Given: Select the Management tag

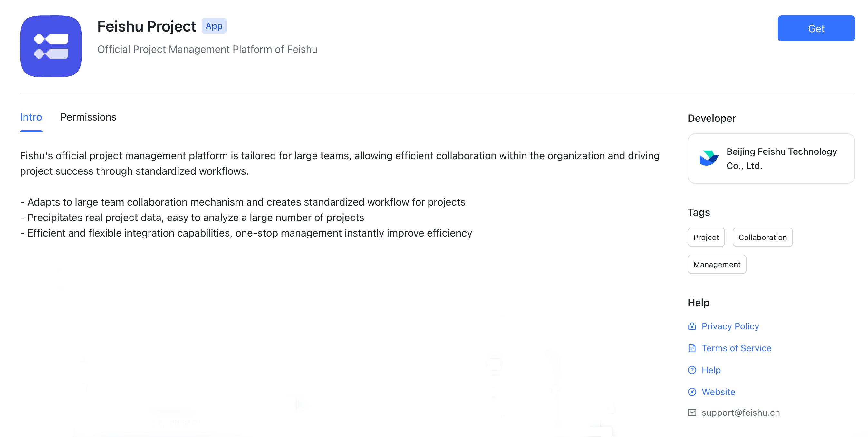Looking at the screenshot, I should click(717, 264).
